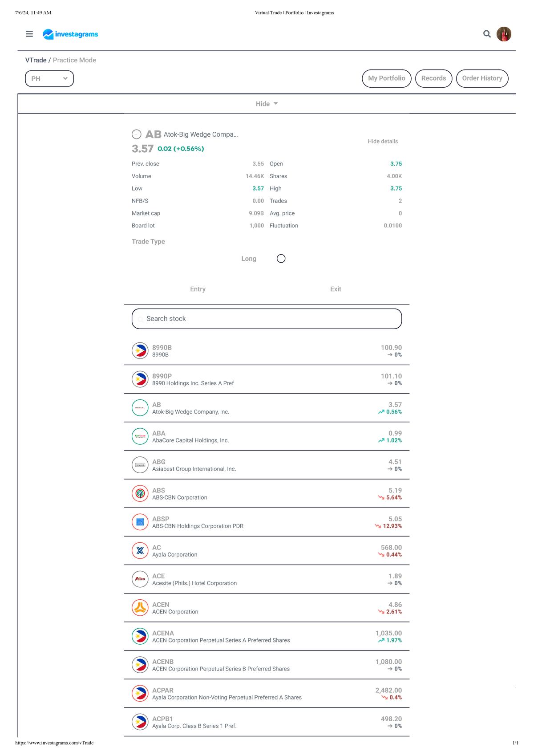This screenshot has width=534, height=756.
Task: Open the user profile avatar
Action: coord(504,34)
